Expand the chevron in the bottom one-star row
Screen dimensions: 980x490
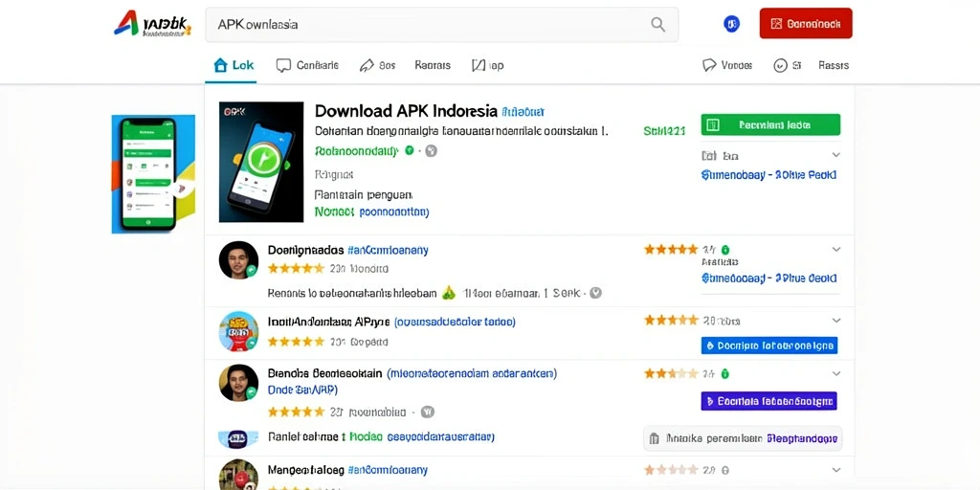[836, 469]
